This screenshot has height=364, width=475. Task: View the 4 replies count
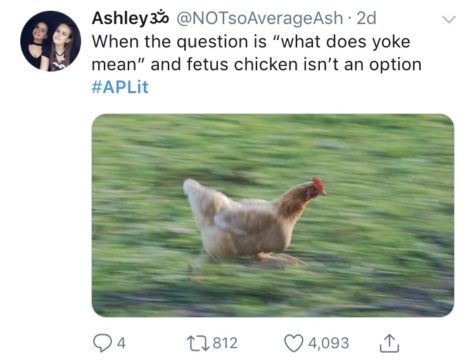pos(122,343)
